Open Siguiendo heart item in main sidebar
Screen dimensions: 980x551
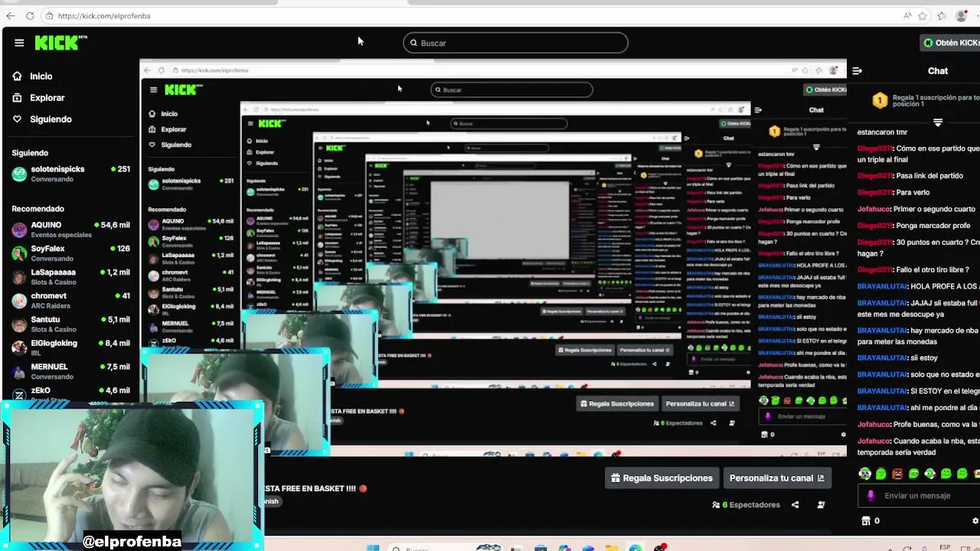tap(42, 119)
